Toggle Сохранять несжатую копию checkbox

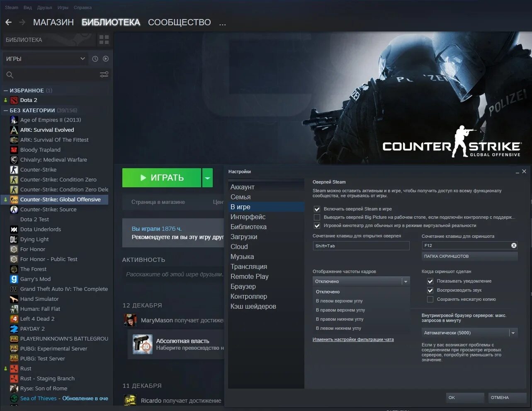coord(430,300)
